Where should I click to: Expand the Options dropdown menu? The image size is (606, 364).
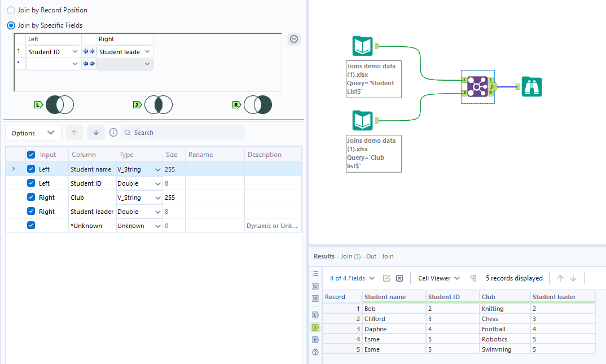coord(33,133)
